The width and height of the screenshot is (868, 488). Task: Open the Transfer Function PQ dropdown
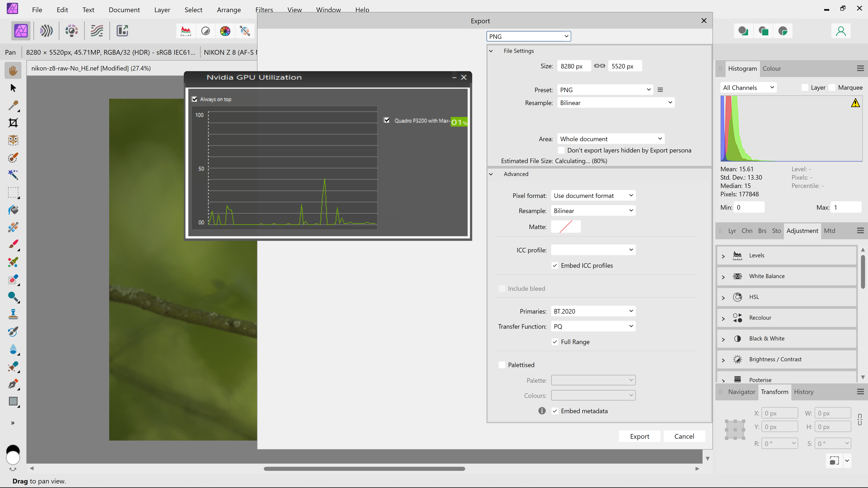[593, 326]
